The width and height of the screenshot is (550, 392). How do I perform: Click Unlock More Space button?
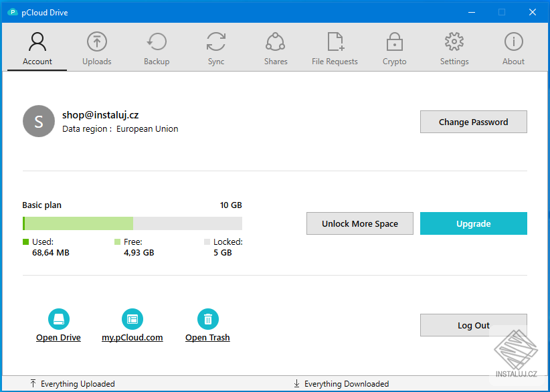coord(360,223)
